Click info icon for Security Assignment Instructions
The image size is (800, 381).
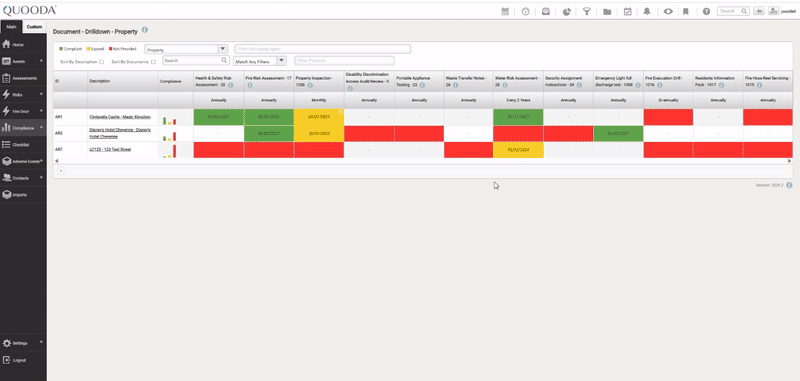(579, 85)
